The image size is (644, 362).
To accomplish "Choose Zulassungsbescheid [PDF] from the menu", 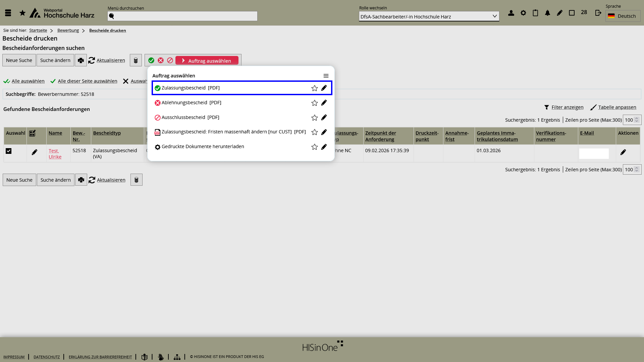I will pyautogui.click(x=191, y=88).
